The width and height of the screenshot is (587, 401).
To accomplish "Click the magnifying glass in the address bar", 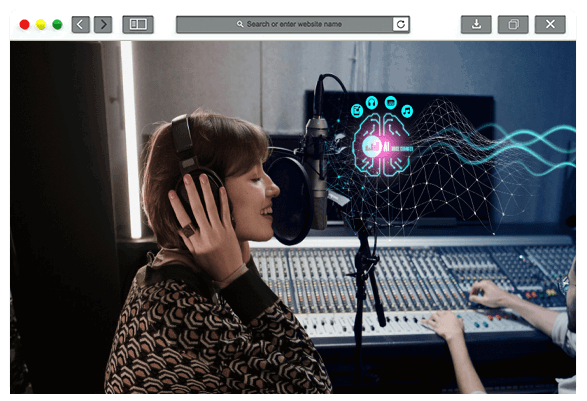I will coord(240,24).
